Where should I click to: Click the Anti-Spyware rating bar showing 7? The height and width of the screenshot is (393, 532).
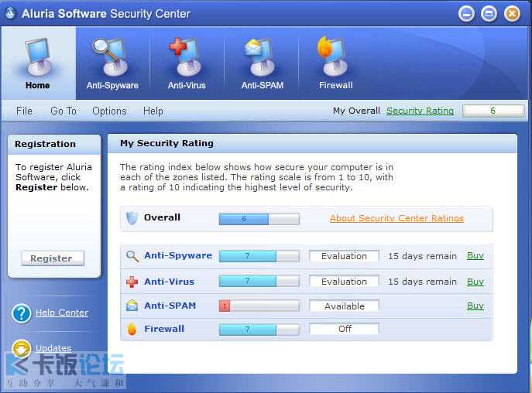pyautogui.click(x=259, y=256)
